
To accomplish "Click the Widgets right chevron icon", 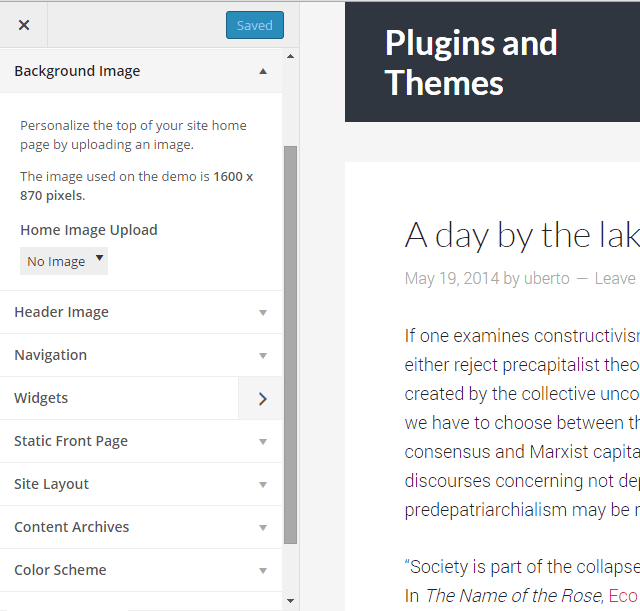I will 262,398.
